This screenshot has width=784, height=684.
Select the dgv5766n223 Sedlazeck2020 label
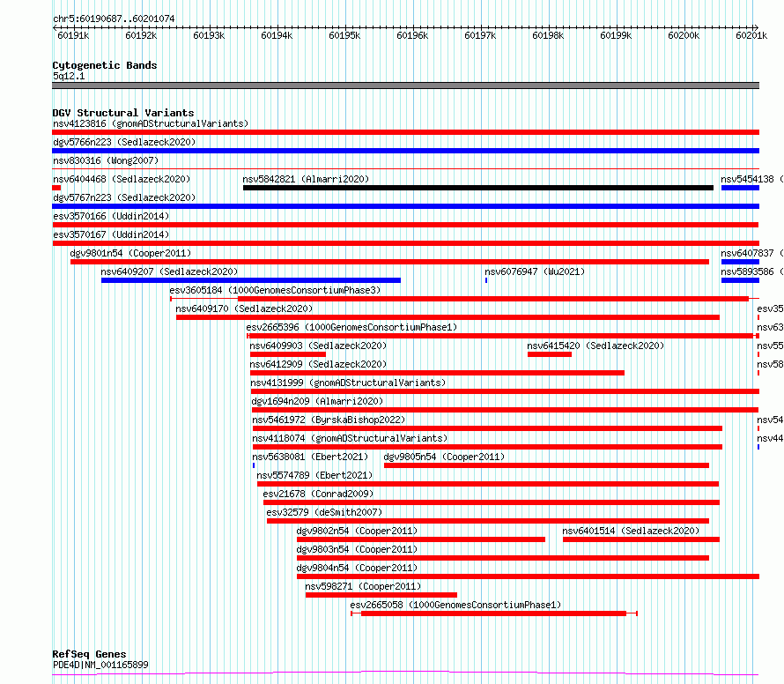point(124,142)
